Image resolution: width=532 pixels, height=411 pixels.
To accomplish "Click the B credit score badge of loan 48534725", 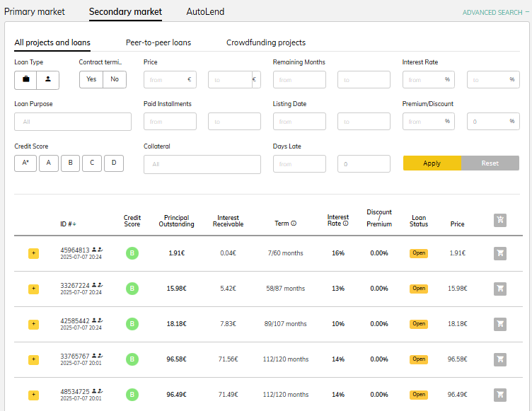I will [132, 394].
